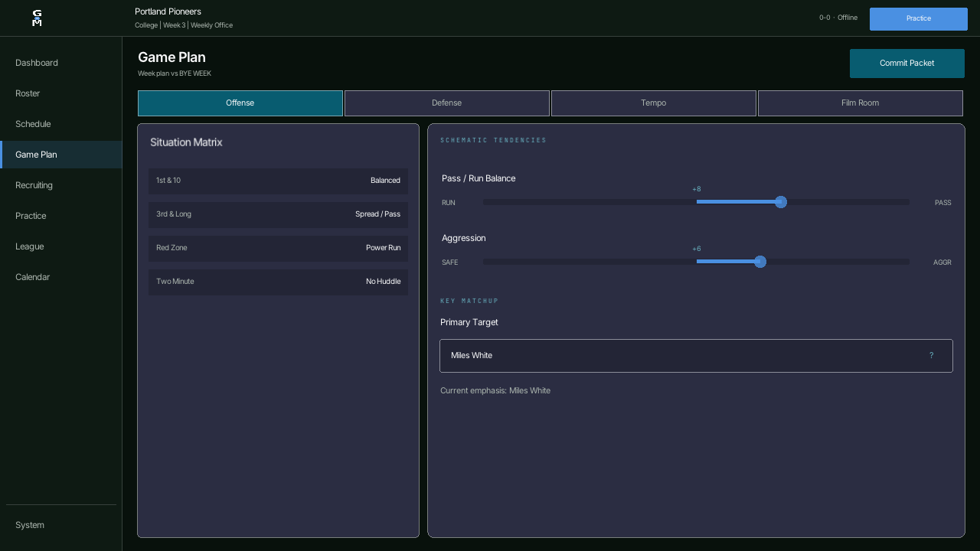Image resolution: width=980 pixels, height=551 pixels.
Task: Click the SAFE end label
Action: (x=450, y=262)
